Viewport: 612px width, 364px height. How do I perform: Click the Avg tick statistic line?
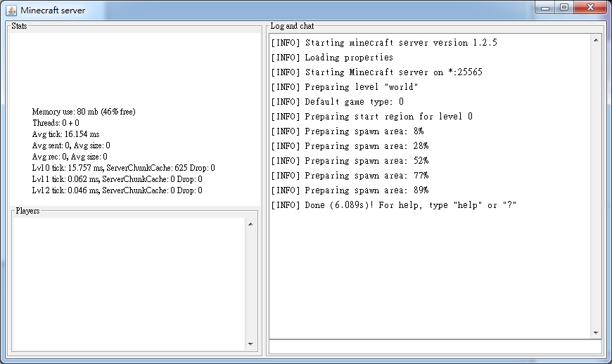point(66,134)
